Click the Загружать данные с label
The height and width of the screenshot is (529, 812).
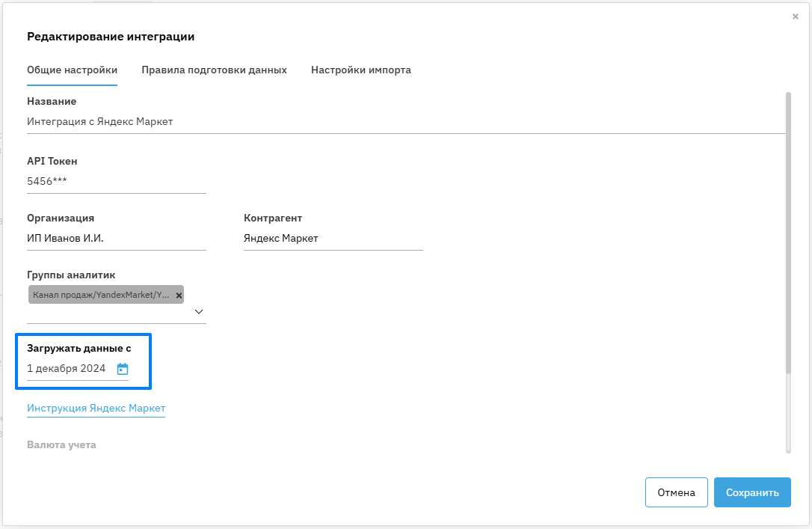coord(79,349)
